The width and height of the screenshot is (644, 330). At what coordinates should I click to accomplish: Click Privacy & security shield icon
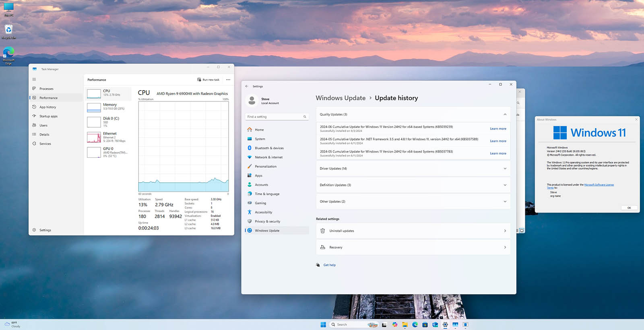pyautogui.click(x=250, y=221)
